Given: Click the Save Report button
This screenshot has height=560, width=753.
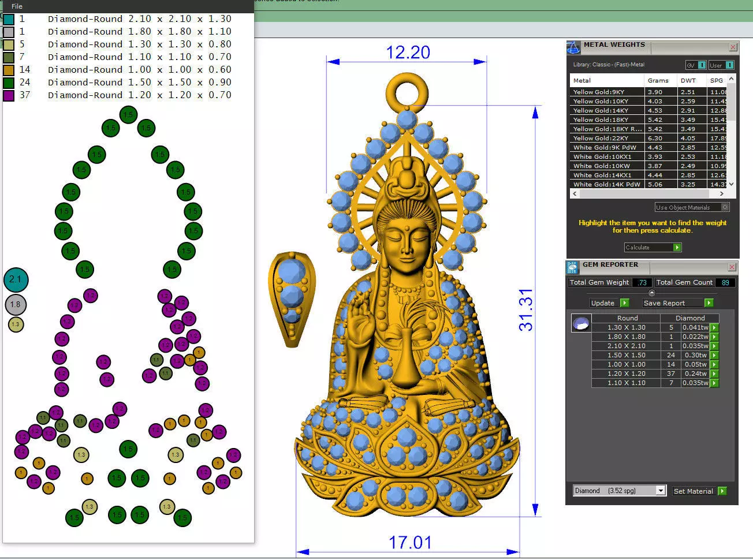Looking at the screenshot, I should click(678, 303).
